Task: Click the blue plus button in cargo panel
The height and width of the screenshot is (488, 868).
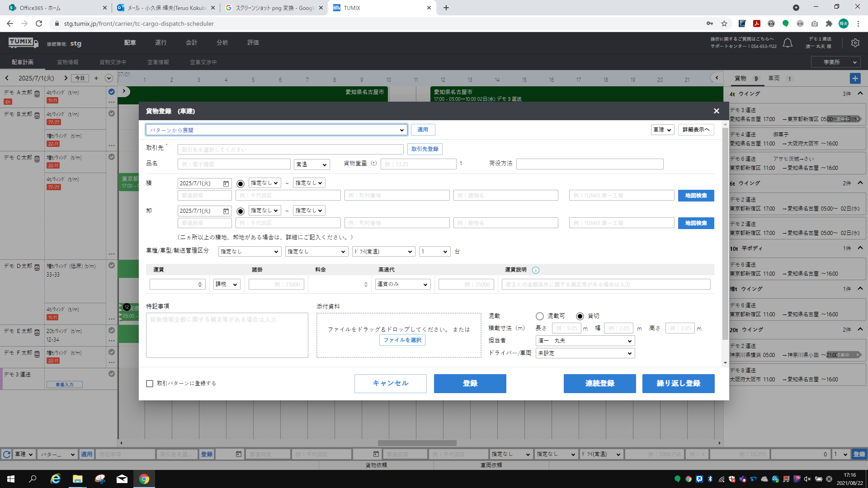Action: point(855,79)
